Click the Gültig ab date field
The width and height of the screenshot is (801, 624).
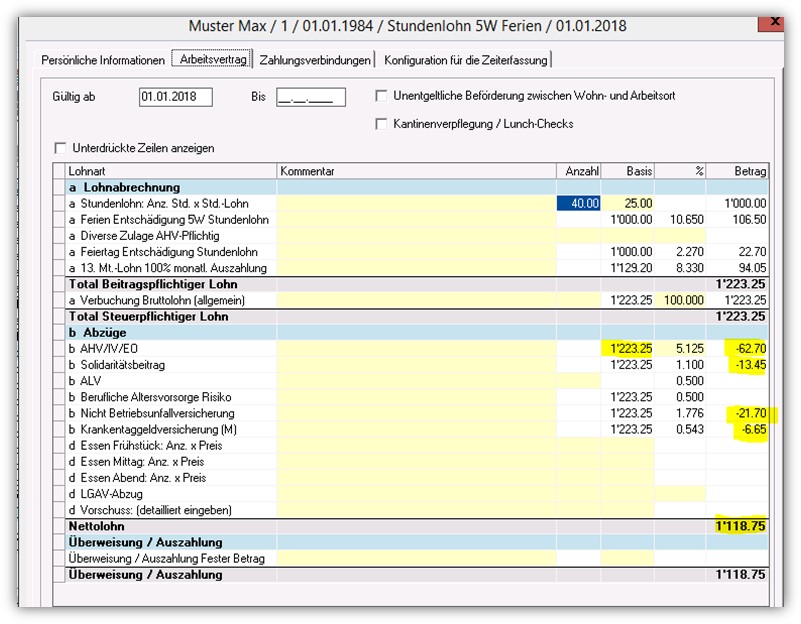click(x=176, y=97)
